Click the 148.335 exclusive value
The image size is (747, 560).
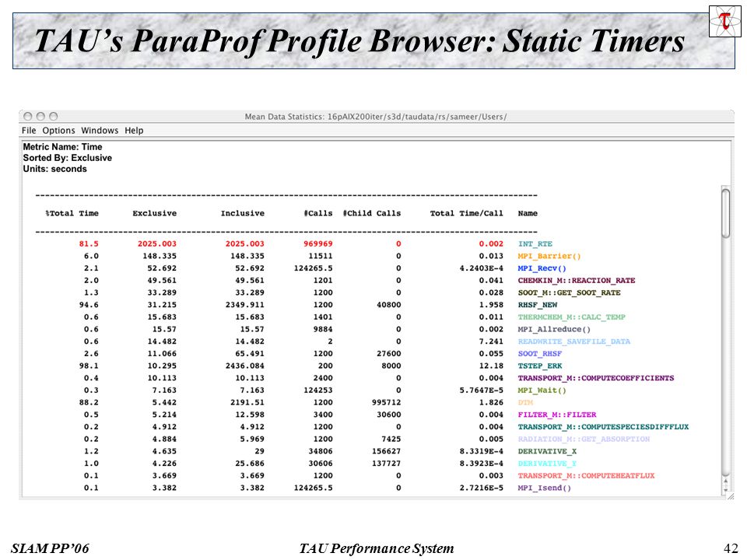coord(160,256)
